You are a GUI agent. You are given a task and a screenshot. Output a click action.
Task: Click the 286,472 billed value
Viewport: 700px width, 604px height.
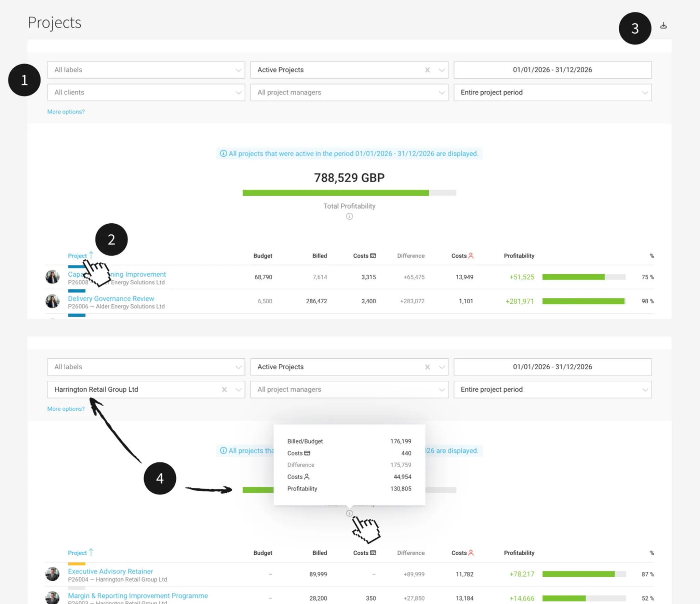[317, 301]
